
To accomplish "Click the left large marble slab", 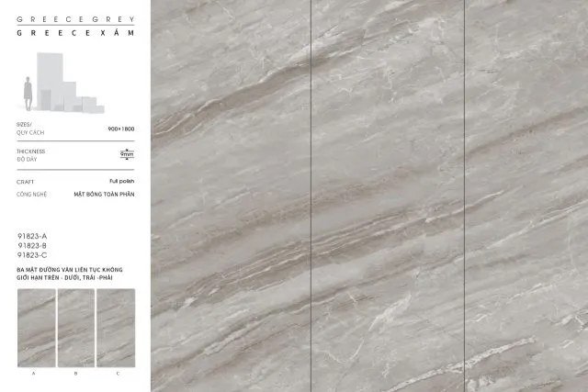I will click(231, 196).
